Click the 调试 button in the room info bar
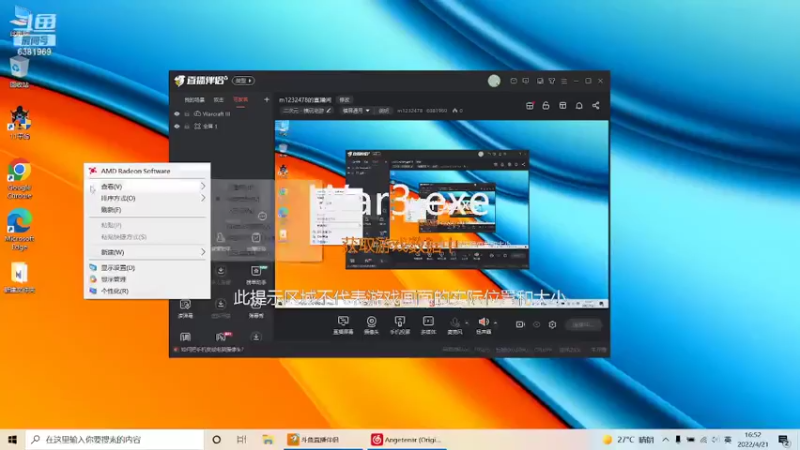This screenshot has height=450, width=800. pyautogui.click(x=384, y=110)
